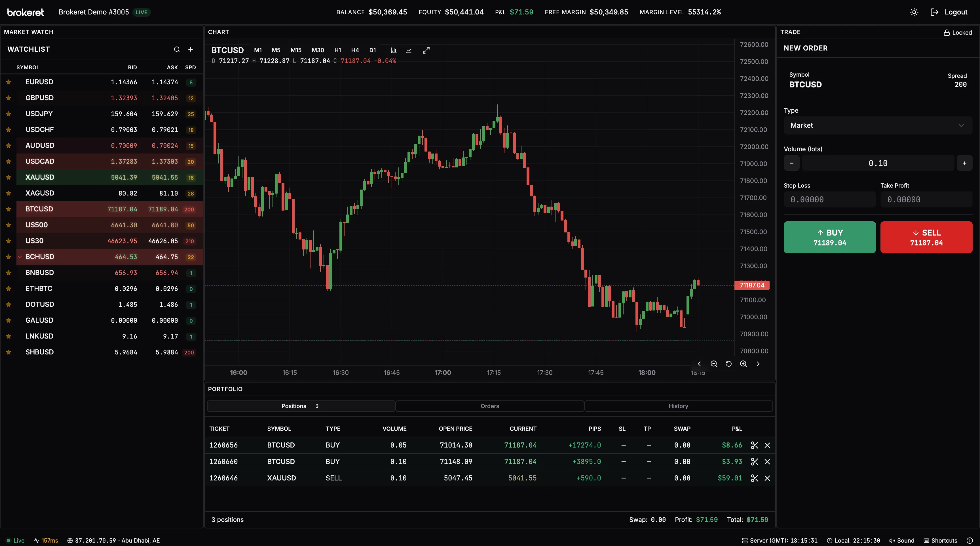Open the BTCUSD symbol selector on the chart
The height and width of the screenshot is (546, 980).
tap(227, 50)
